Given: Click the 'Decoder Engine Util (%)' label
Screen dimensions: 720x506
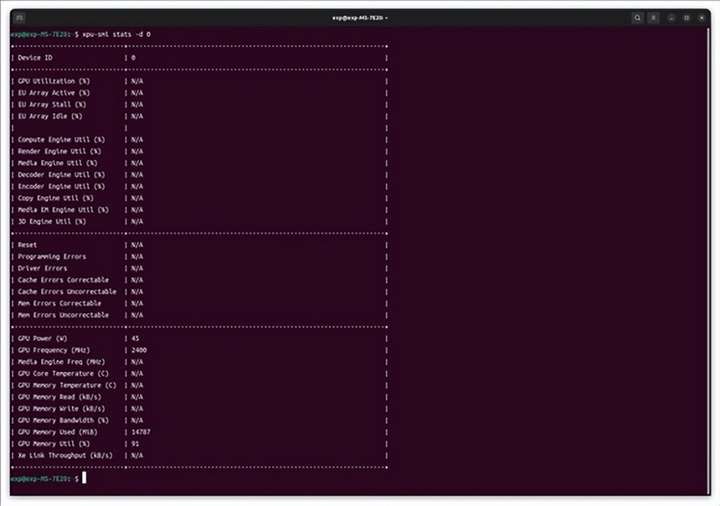Looking at the screenshot, I should (x=62, y=175).
